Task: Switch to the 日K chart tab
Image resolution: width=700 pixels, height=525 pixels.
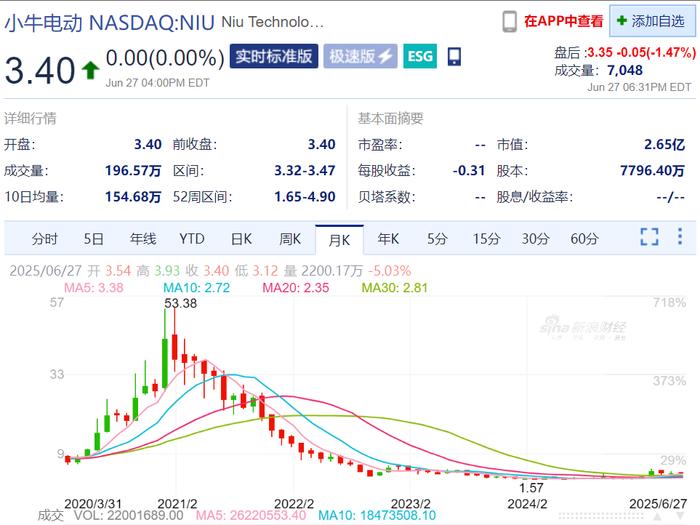Action: coord(242,239)
